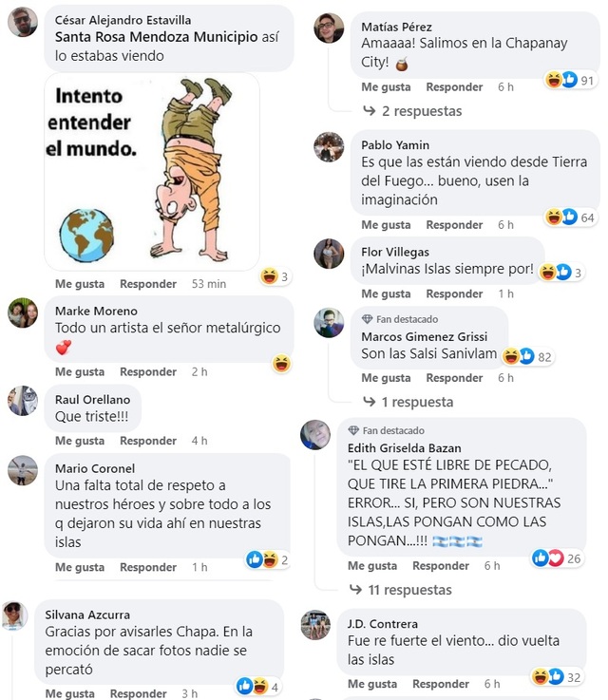
Task: Expand 1 respuesta under Marcos Gimenez Grissi
Action: 408,402
